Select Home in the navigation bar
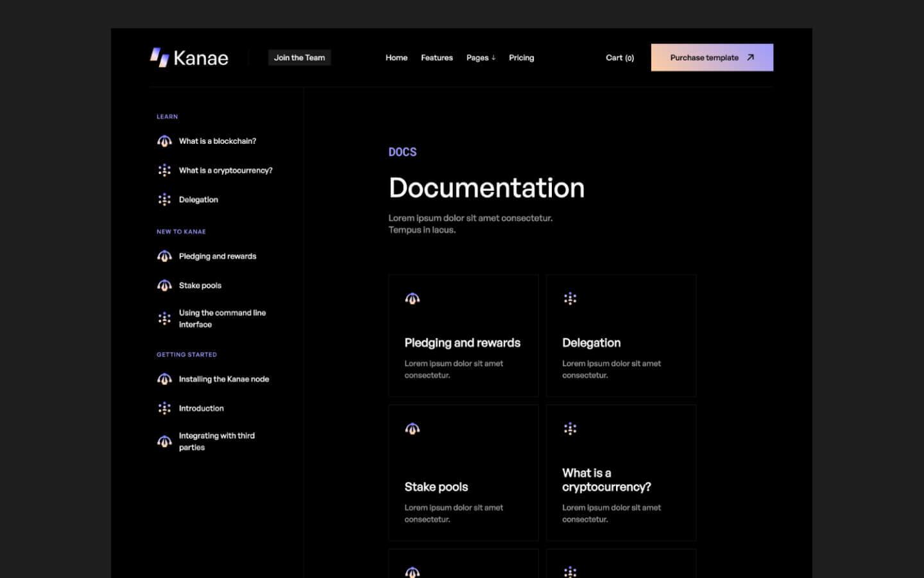Screen dimensions: 924x578 pos(396,57)
